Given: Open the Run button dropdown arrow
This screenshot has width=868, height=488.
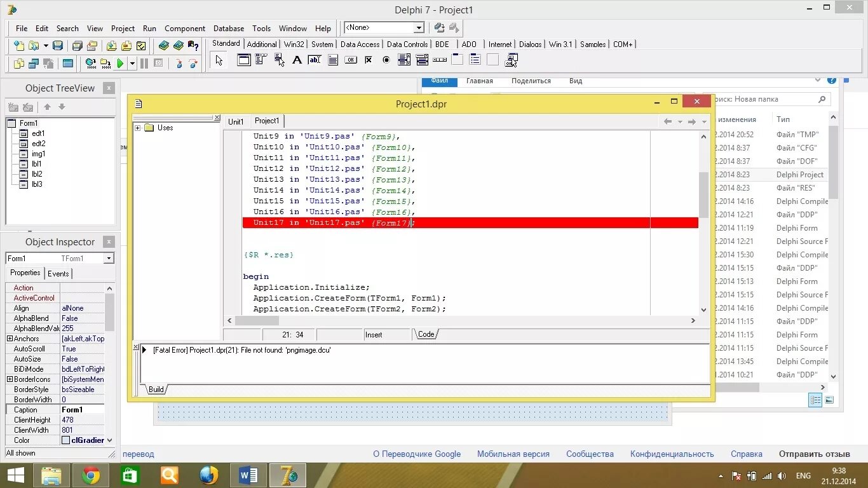Looking at the screenshot, I should tap(132, 63).
